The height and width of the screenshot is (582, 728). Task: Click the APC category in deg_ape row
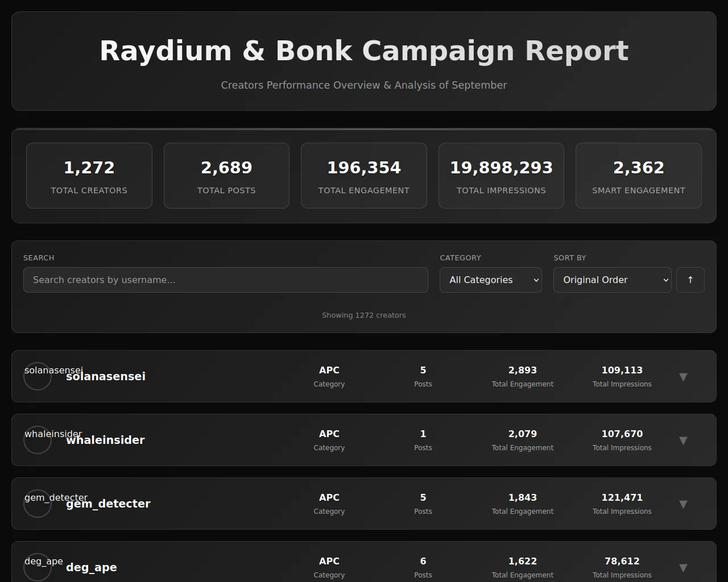point(329,561)
